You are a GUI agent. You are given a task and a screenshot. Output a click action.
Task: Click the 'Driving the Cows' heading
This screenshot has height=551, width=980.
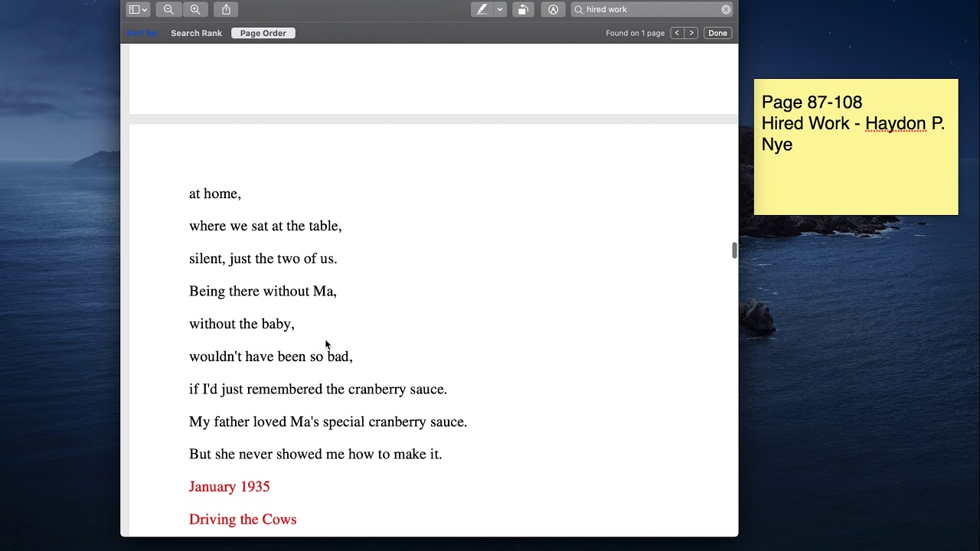click(x=243, y=519)
